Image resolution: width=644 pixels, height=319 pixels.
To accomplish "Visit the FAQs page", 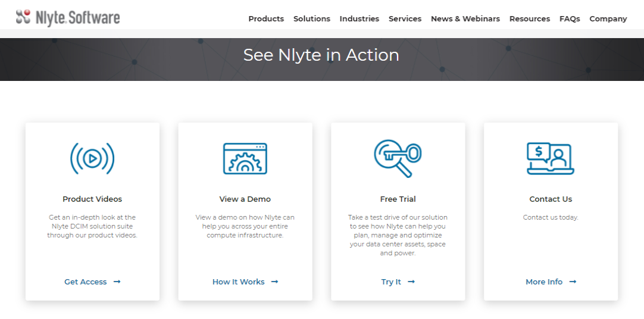I will pos(570,19).
